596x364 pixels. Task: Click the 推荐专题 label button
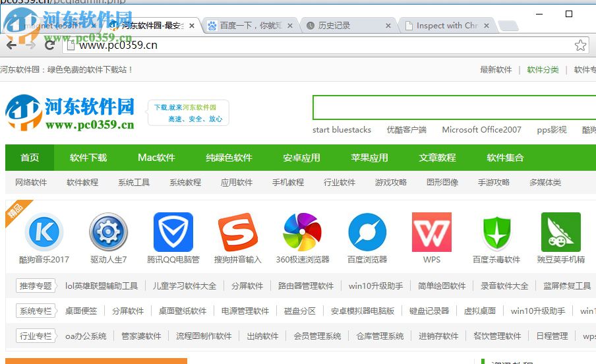click(36, 286)
